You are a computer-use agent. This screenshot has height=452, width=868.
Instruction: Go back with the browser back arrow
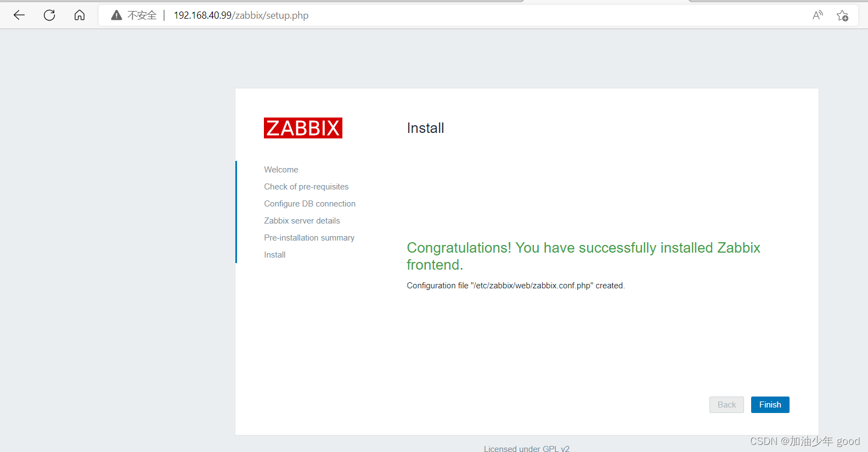19,15
